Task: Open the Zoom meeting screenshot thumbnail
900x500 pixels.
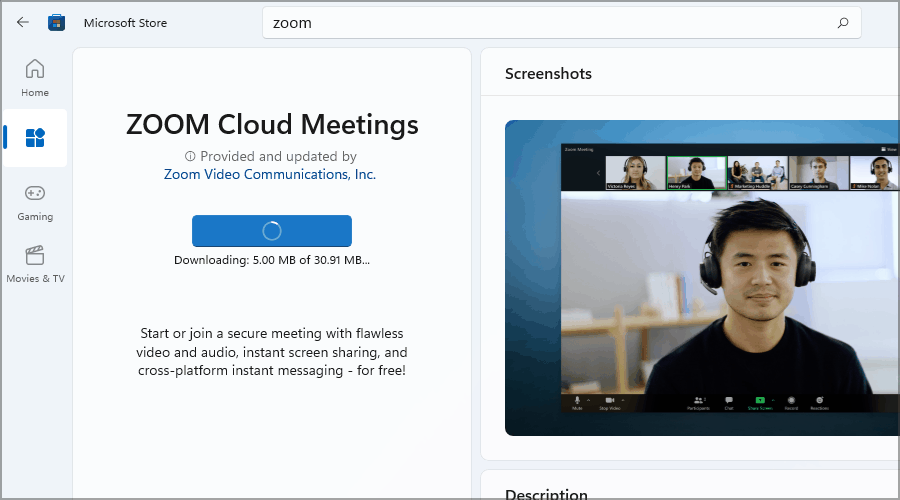Action: (x=702, y=278)
